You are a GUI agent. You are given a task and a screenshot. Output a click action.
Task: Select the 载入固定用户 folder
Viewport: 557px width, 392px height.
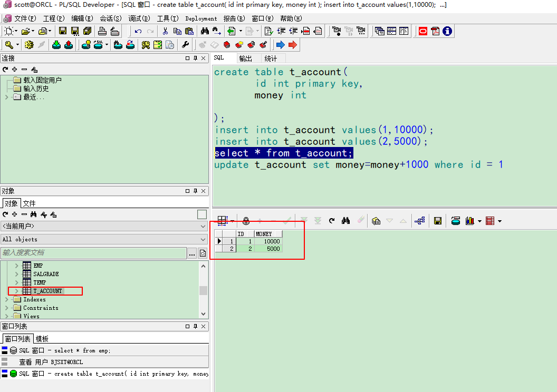tap(42, 80)
